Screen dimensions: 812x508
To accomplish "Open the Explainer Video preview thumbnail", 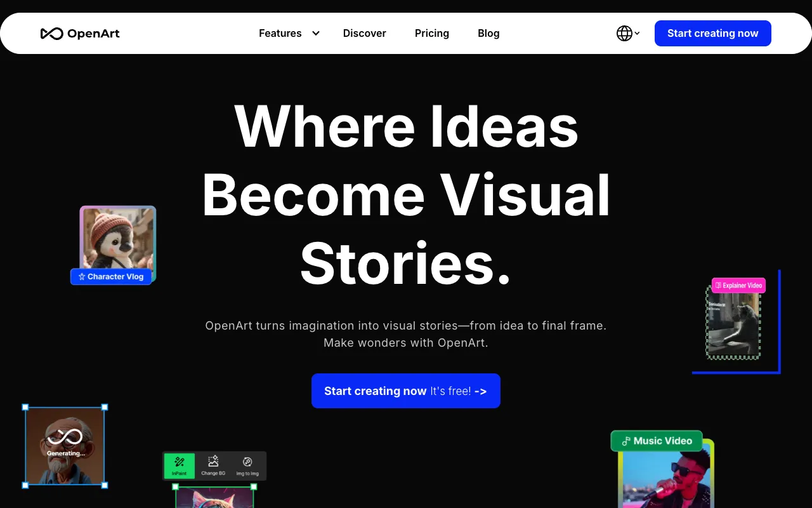I will click(x=733, y=324).
